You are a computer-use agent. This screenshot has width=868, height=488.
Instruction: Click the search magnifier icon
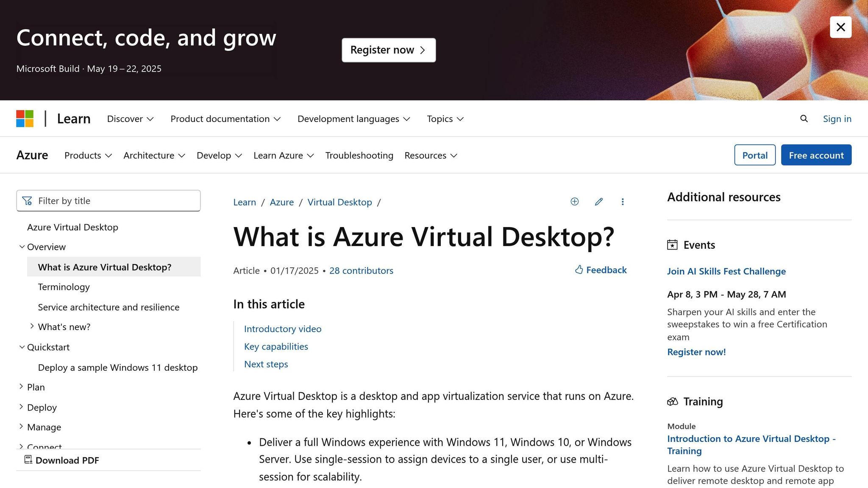(x=804, y=119)
